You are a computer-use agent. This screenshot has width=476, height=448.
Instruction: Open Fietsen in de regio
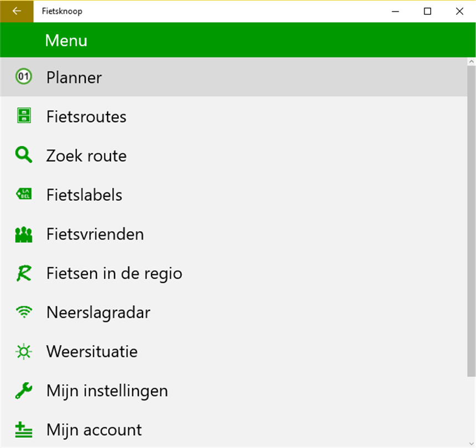(x=114, y=273)
